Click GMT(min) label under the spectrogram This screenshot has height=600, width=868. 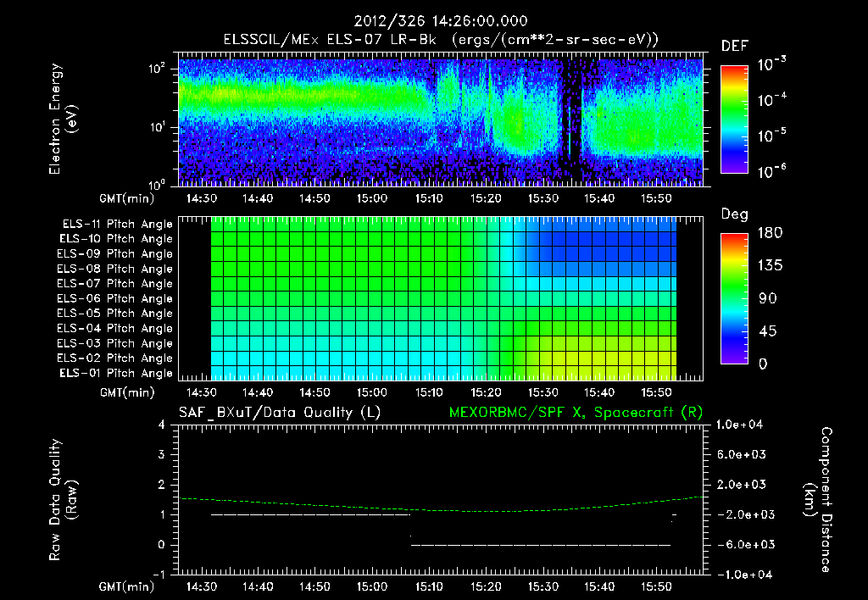click(127, 198)
